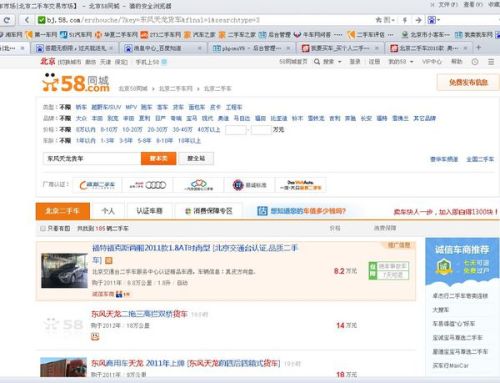Viewport: 500px width, 383px height.
Task: Click the 免费发布信息 button
Action: point(468,82)
